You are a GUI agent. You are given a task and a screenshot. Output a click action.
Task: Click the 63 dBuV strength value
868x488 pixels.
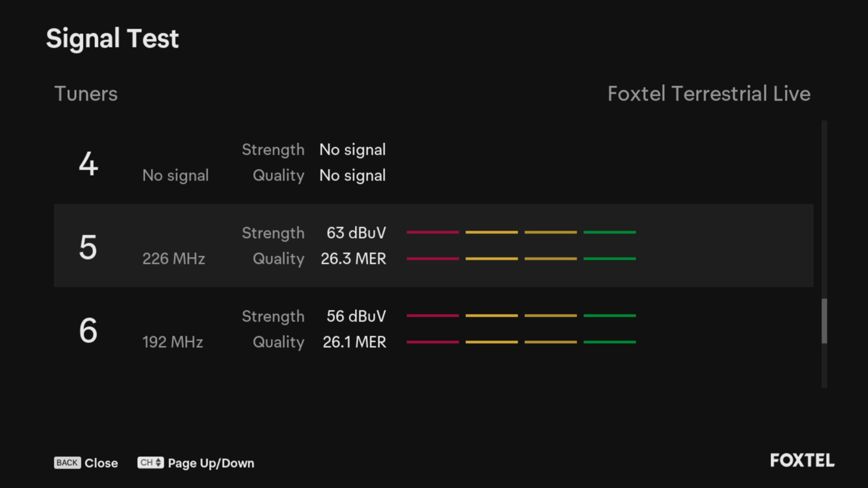356,233
